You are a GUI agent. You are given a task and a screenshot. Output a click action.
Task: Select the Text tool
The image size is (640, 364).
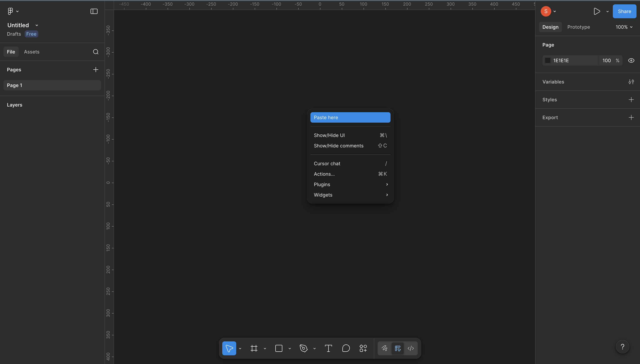[328, 348]
